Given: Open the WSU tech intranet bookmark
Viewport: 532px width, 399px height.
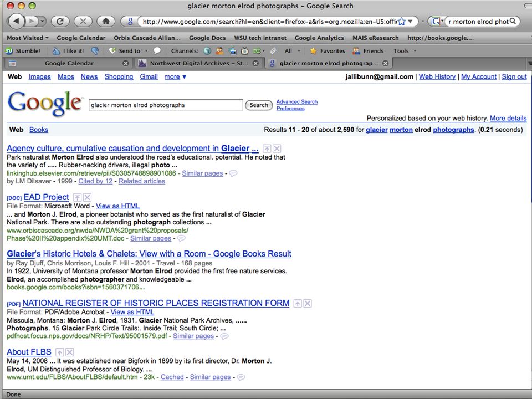Looking at the screenshot, I should coord(260,38).
